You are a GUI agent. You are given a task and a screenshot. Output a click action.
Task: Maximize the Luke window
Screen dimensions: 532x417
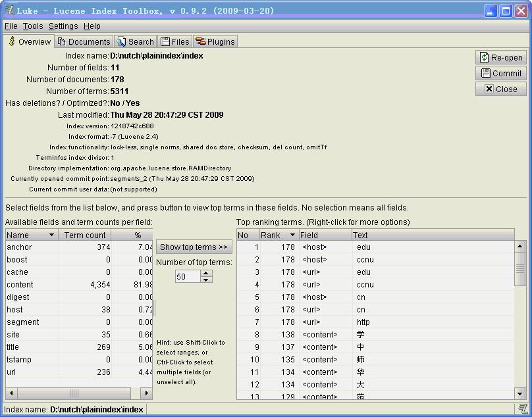(x=506, y=11)
